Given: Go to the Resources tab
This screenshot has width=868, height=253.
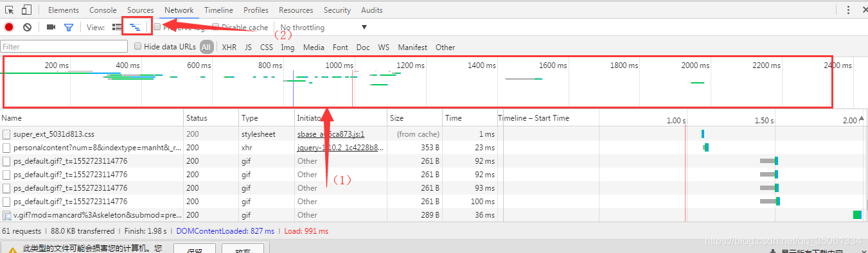Looking at the screenshot, I should pos(296,10).
